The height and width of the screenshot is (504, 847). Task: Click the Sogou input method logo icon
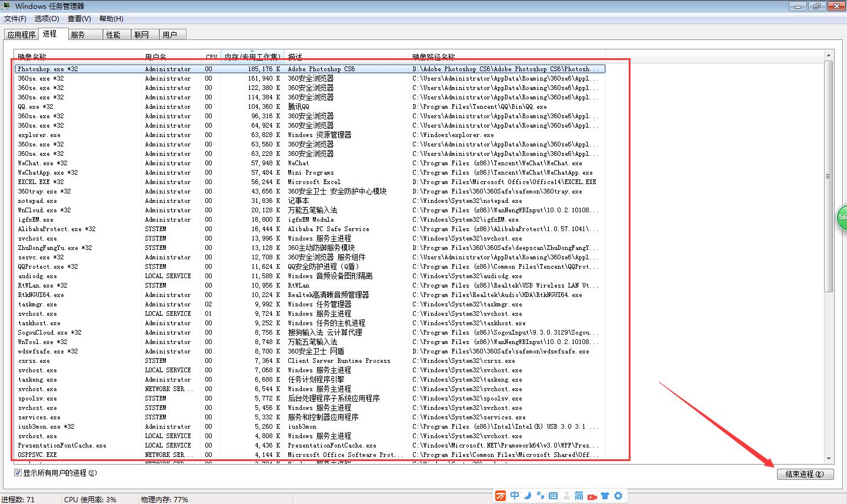pyautogui.click(x=500, y=496)
